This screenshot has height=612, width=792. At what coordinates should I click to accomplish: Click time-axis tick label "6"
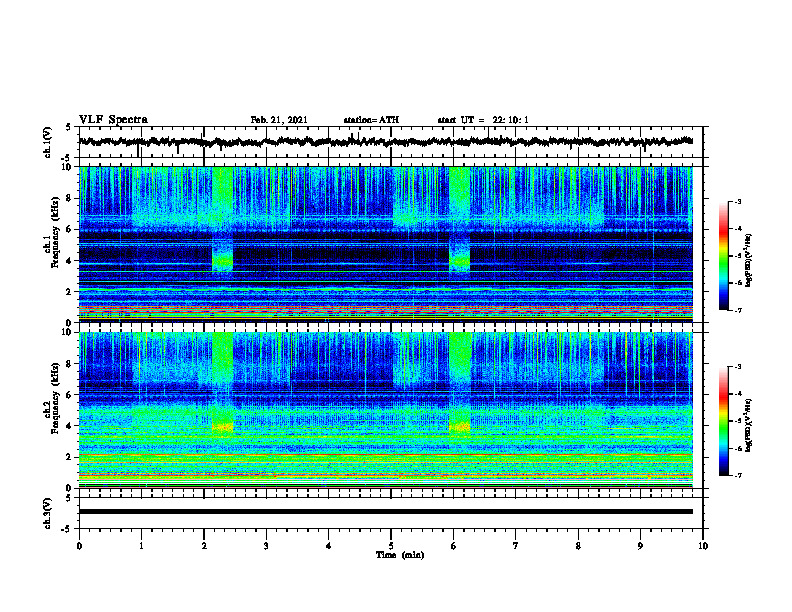click(x=454, y=546)
